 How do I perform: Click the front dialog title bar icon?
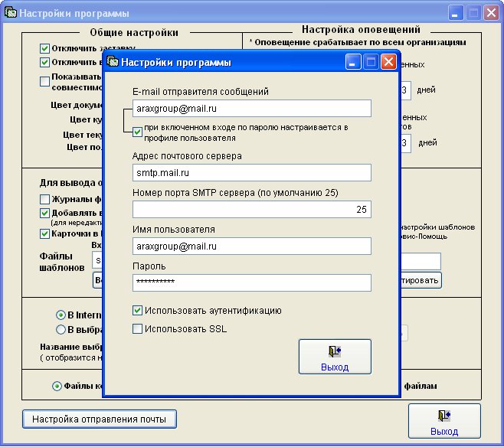[x=113, y=61]
